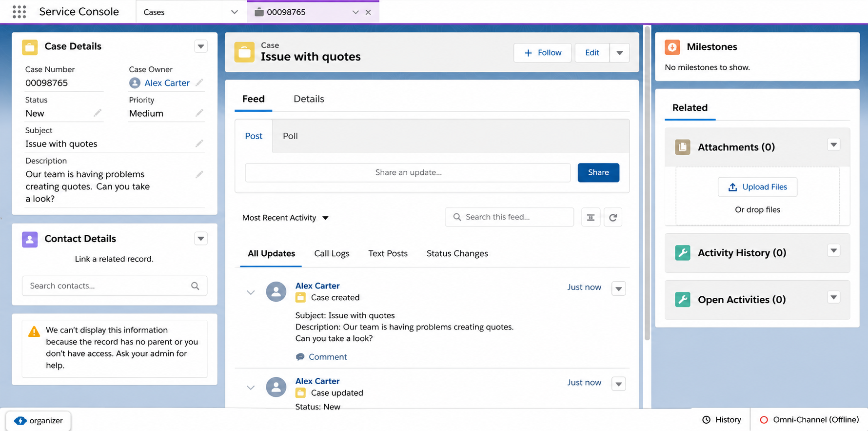Click the Activity History wrench icon

point(683,253)
